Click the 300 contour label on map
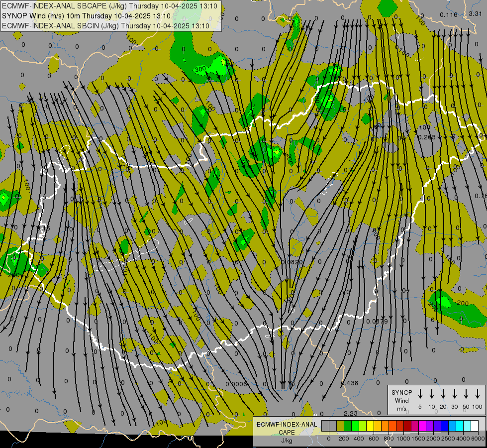The width and height of the screenshot is (487, 448). (200, 69)
